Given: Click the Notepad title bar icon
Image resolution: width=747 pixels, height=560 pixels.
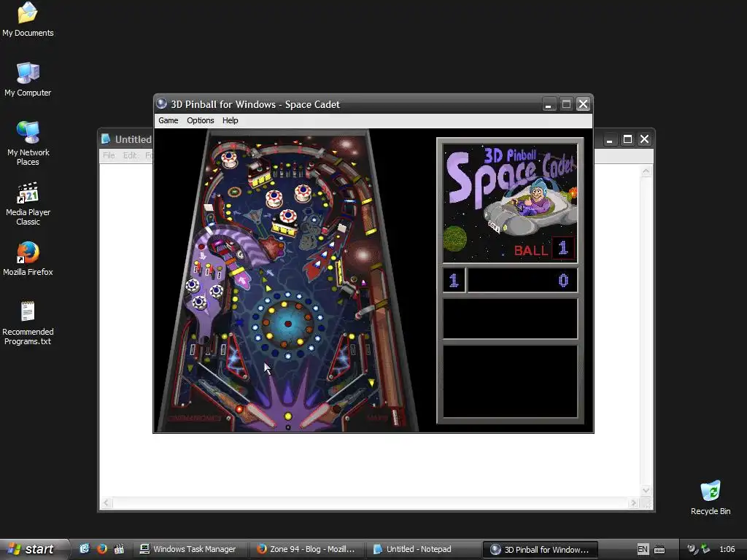Looking at the screenshot, I should (x=106, y=139).
